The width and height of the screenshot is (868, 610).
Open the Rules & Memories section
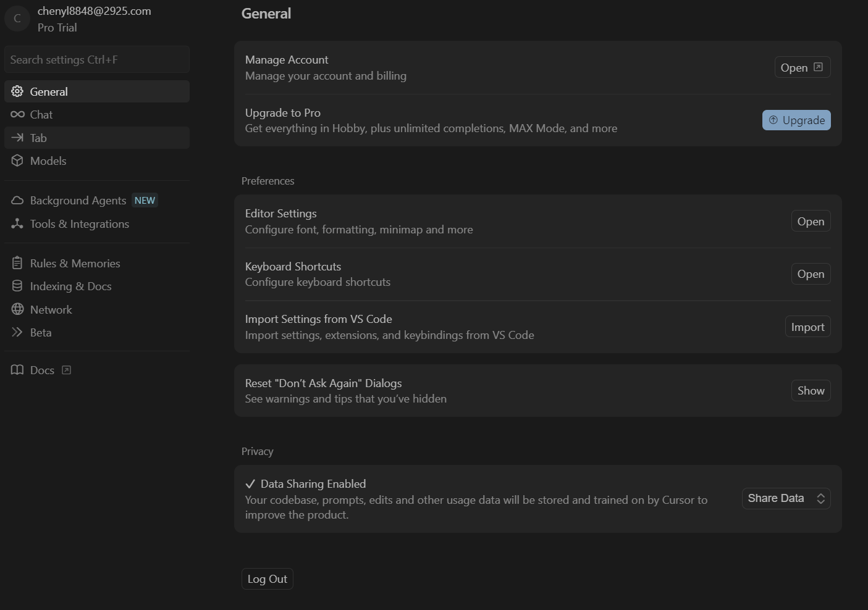[x=75, y=264]
